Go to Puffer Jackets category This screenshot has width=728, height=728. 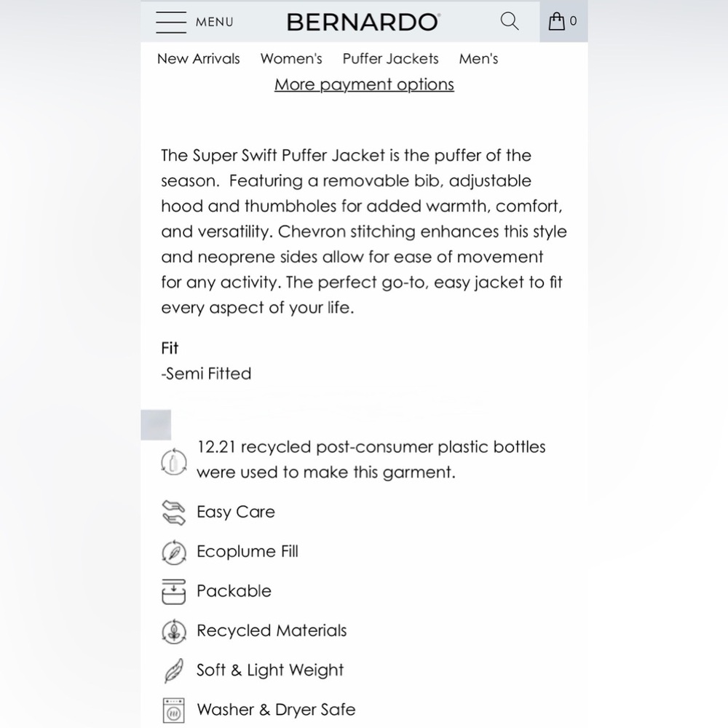[x=390, y=59]
